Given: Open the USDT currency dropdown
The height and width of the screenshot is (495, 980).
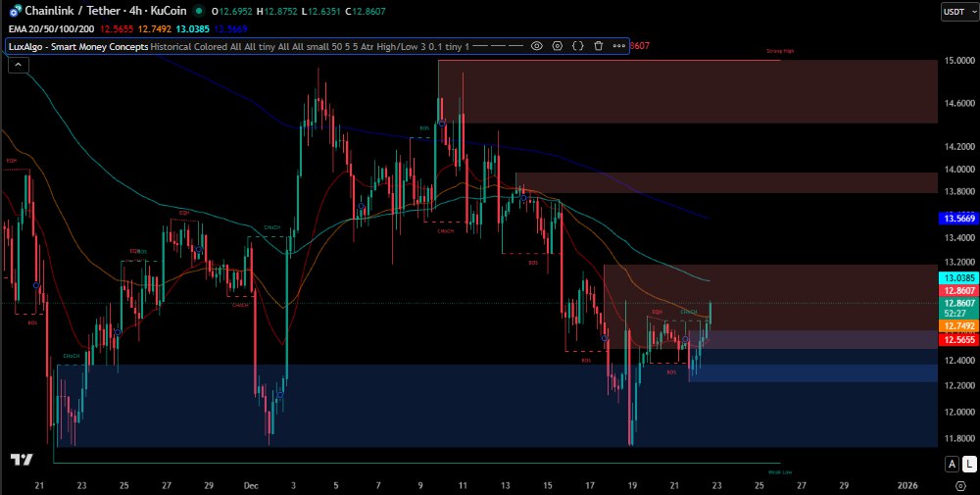Looking at the screenshot, I should 955,12.
